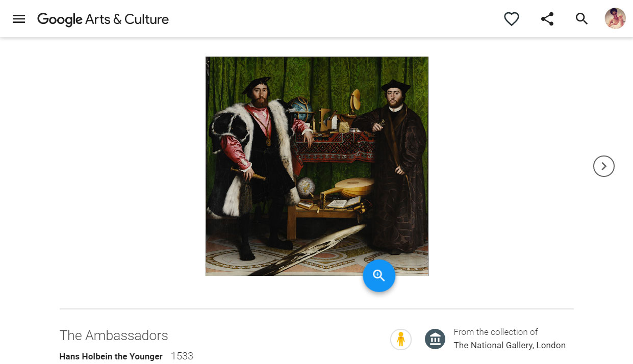Click the museum collection building icon

click(x=435, y=339)
